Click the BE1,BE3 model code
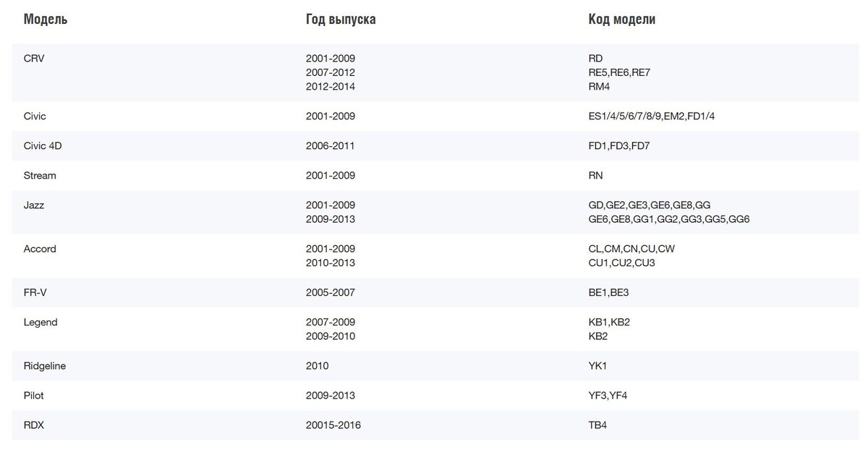868x452 pixels. (608, 292)
